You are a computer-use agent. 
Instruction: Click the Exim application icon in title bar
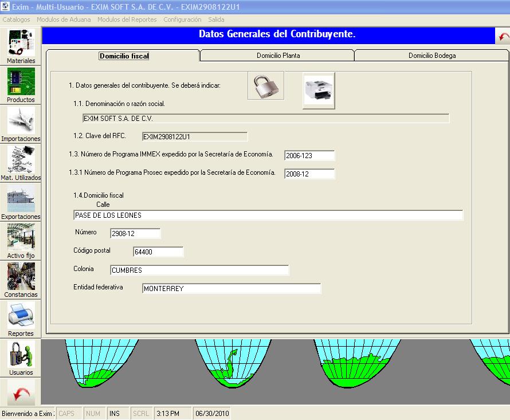click(5, 6)
